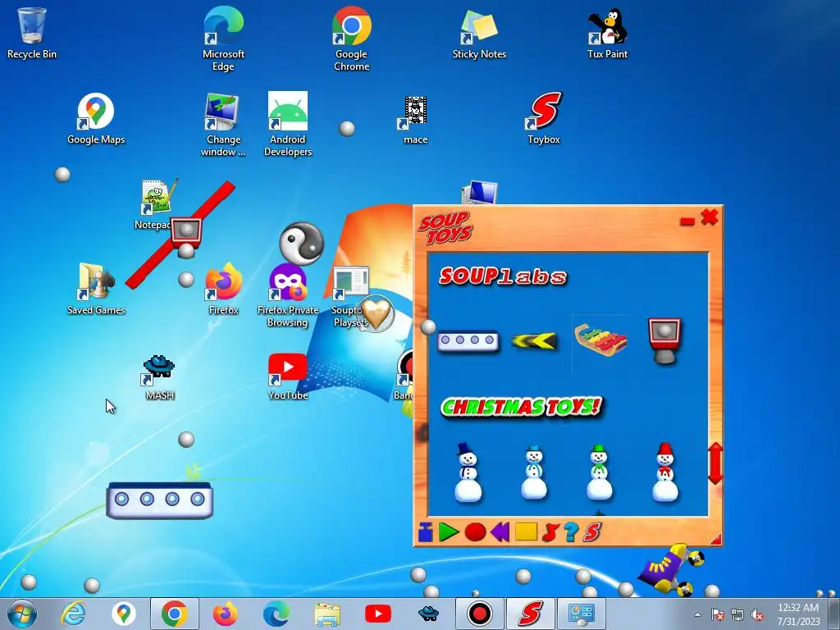Click the purple roller skate toy

(671, 569)
